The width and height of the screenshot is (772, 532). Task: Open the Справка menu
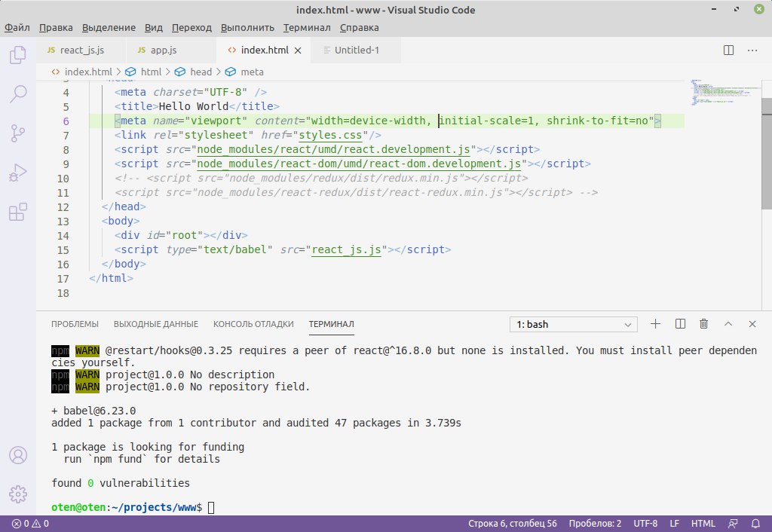360,28
